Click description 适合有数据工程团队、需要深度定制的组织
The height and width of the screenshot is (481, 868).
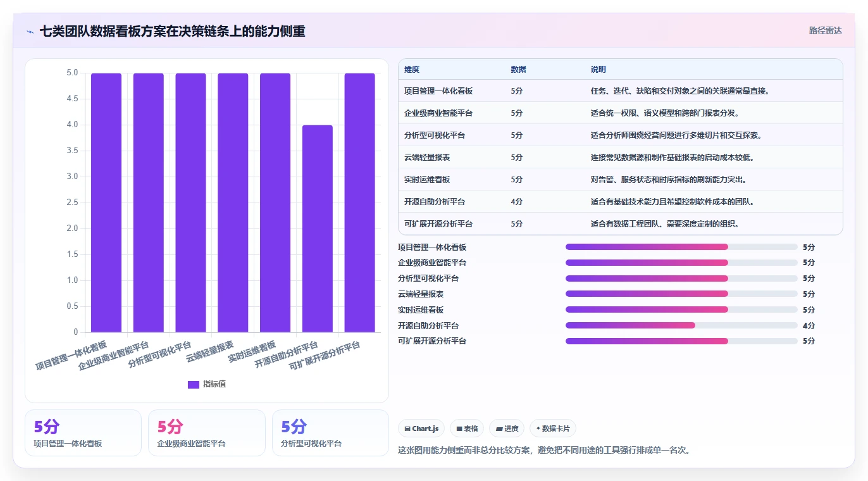coord(665,224)
